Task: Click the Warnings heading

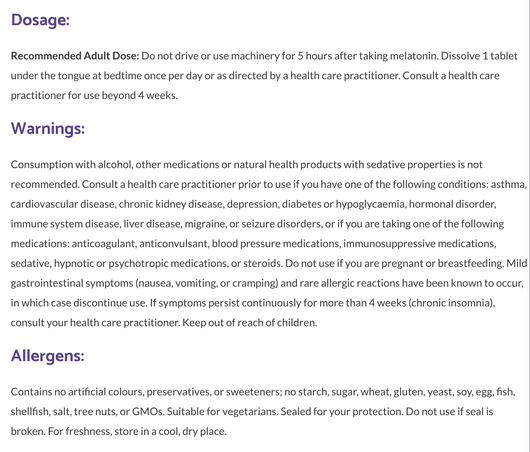Action: click(48, 128)
